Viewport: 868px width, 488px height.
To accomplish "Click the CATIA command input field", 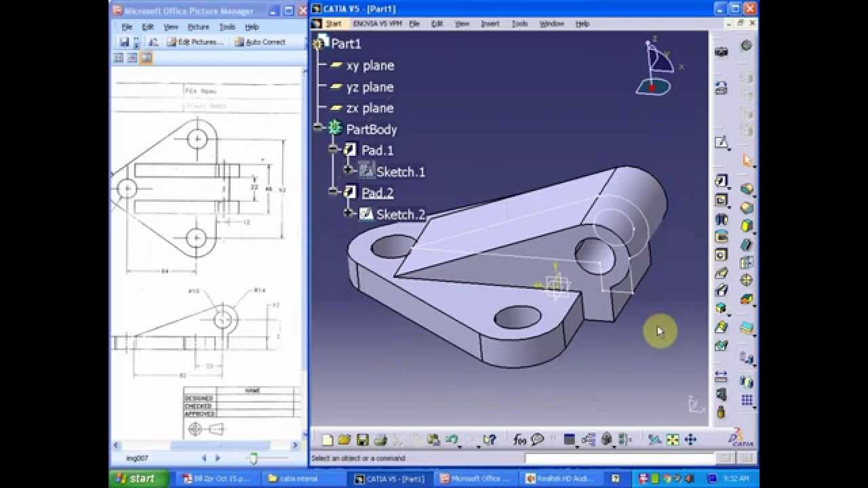I will coord(619,459).
